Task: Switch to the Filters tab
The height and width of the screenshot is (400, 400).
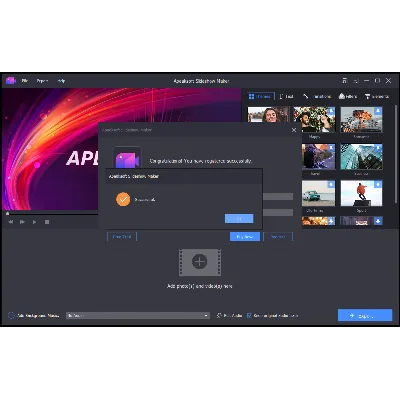Action: (348, 96)
